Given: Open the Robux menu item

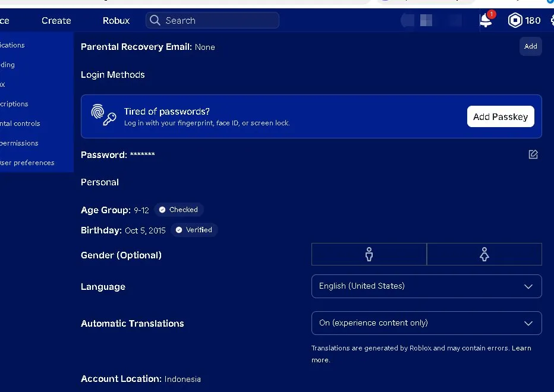Looking at the screenshot, I should [x=117, y=20].
